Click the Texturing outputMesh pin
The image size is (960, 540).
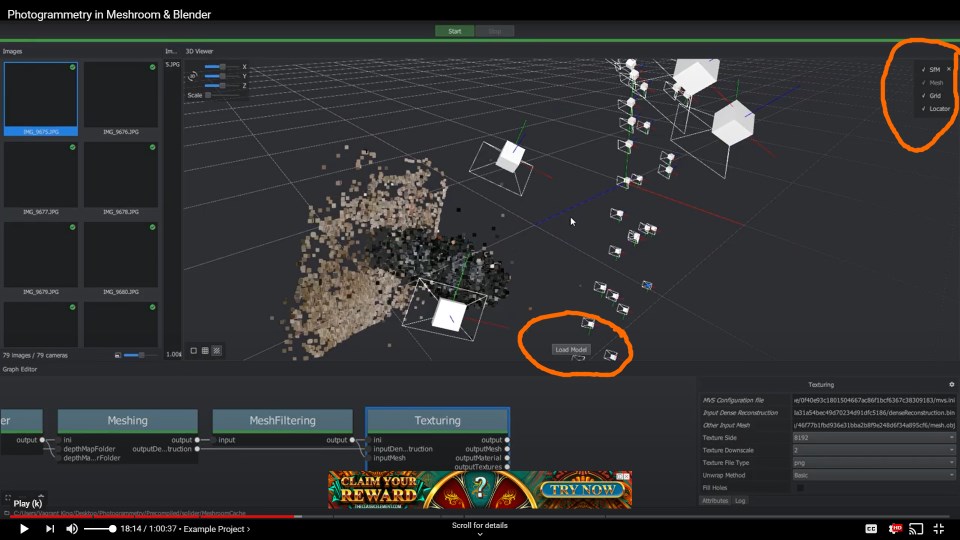click(507, 449)
